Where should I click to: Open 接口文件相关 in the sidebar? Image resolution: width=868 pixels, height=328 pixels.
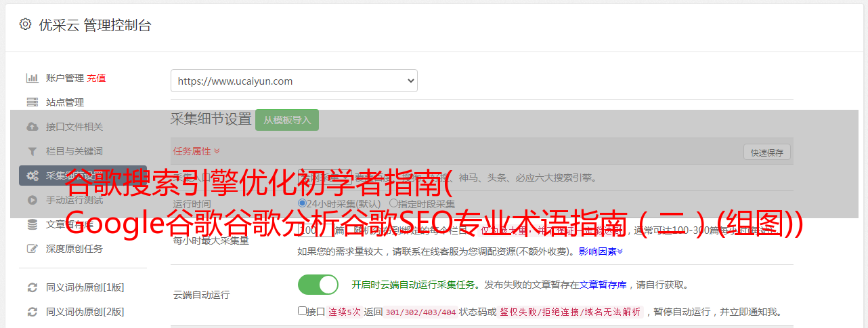[x=74, y=127]
